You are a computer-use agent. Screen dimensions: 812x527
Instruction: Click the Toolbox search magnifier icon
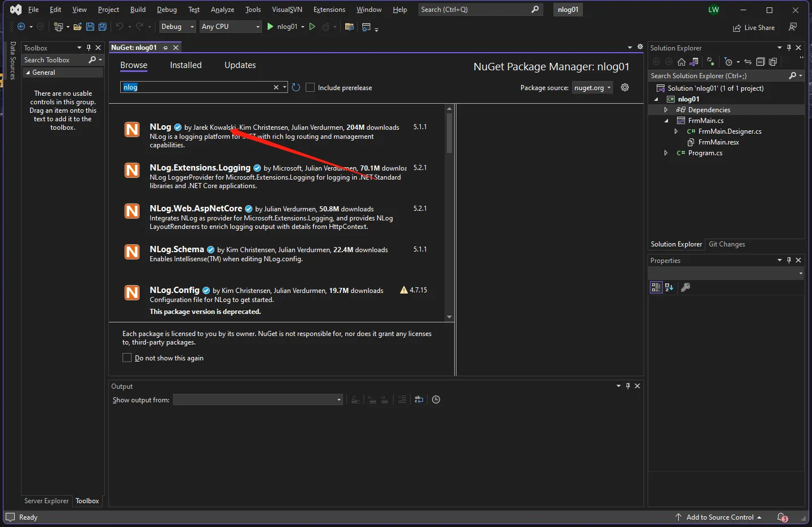coord(92,59)
